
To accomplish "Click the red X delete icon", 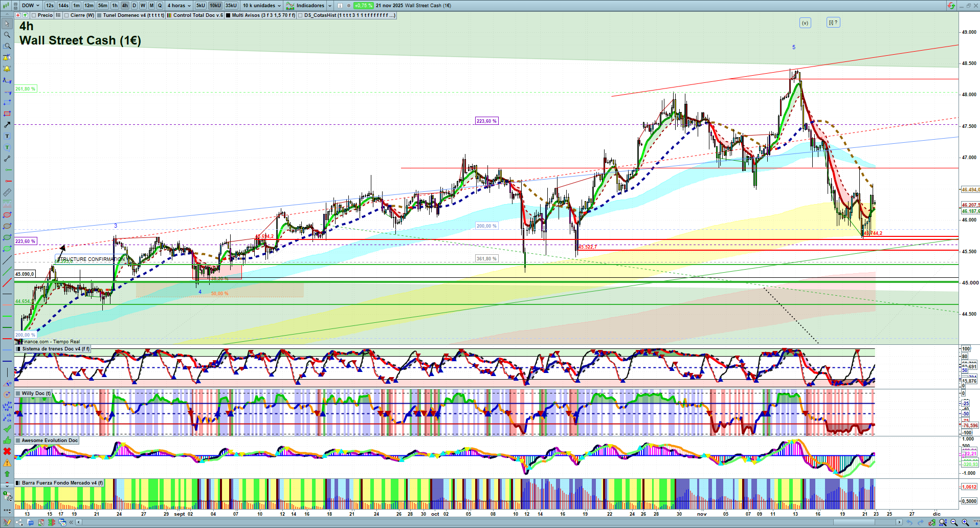I will [x=7, y=451].
